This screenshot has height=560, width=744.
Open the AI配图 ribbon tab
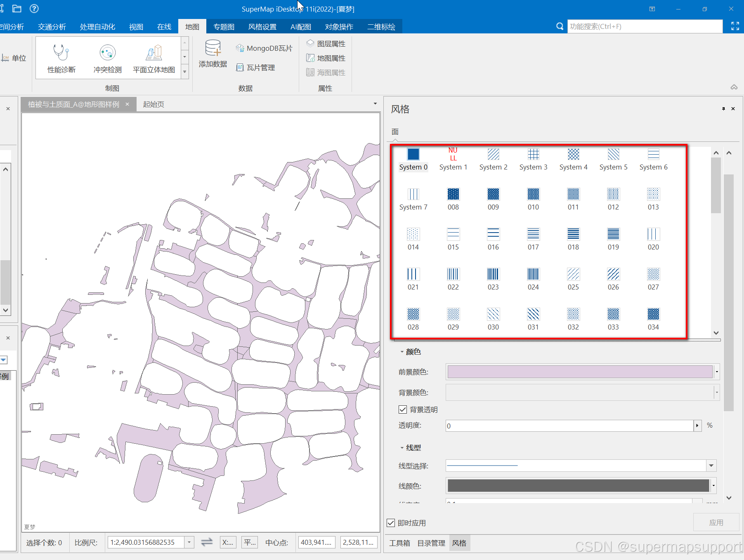pos(301,27)
